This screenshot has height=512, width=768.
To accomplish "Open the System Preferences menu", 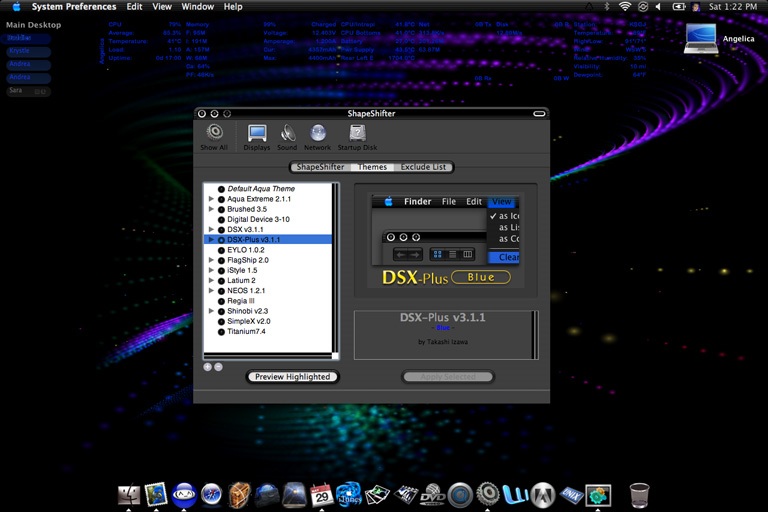I will (x=74, y=6).
